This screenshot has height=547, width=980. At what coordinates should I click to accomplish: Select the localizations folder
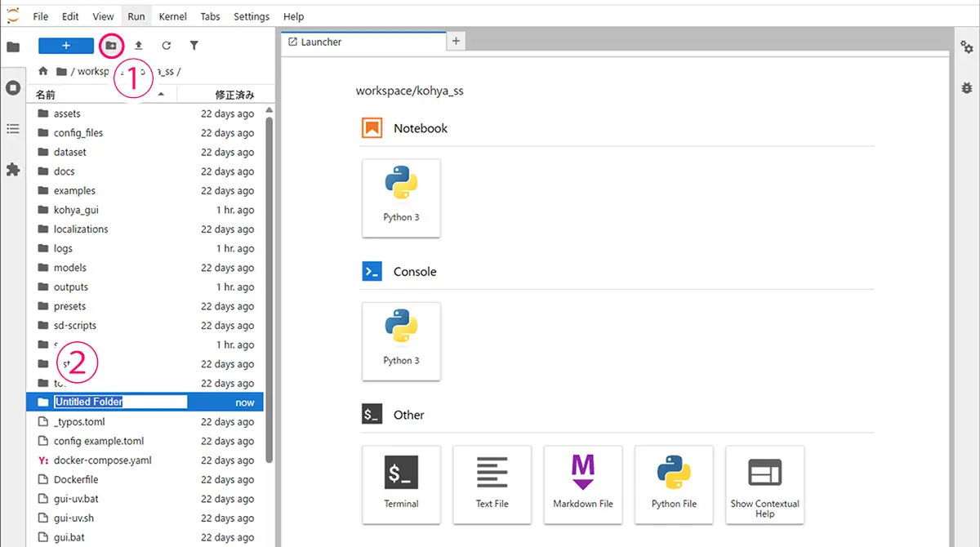point(145,229)
